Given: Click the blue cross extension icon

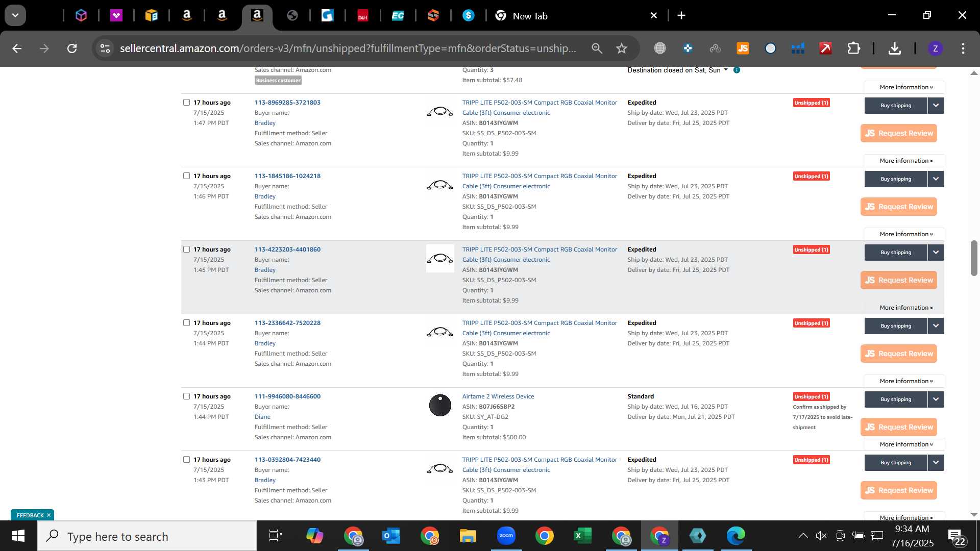Looking at the screenshot, I should [688, 48].
